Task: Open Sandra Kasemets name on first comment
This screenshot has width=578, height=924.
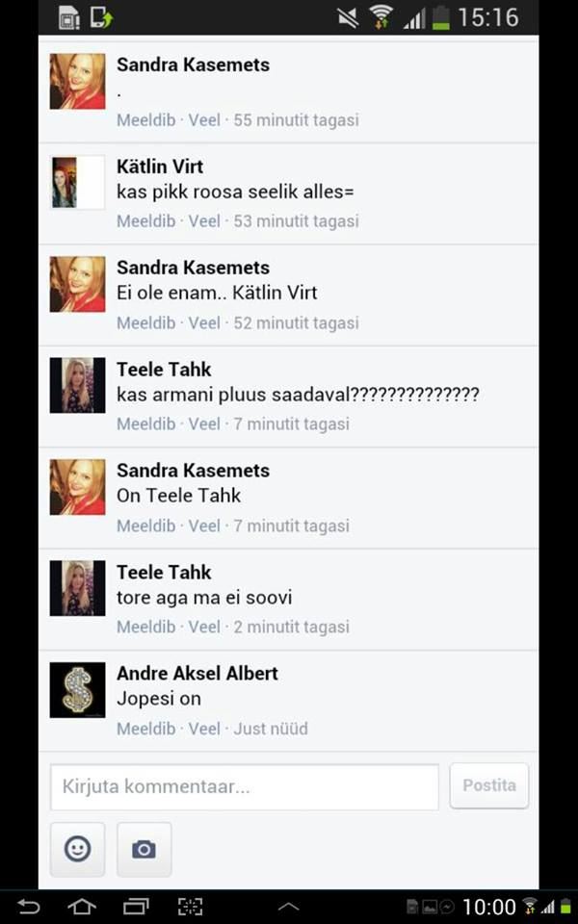Action: click(x=193, y=64)
